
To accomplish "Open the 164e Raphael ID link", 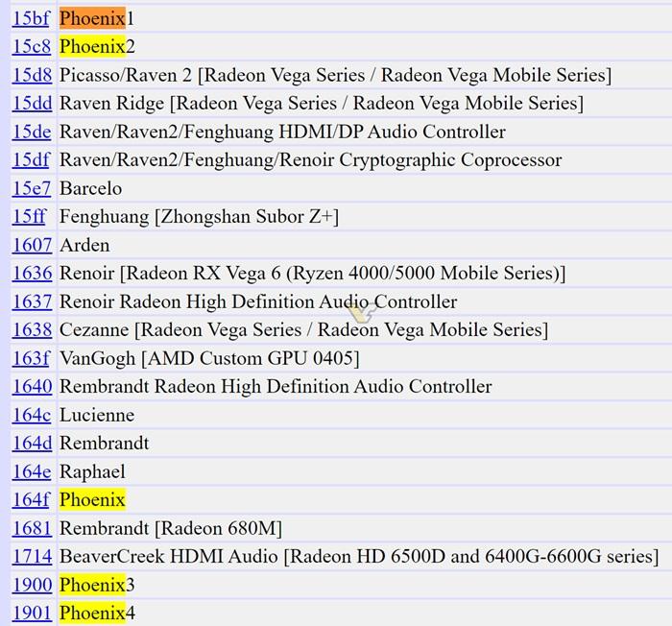I will [x=32, y=471].
